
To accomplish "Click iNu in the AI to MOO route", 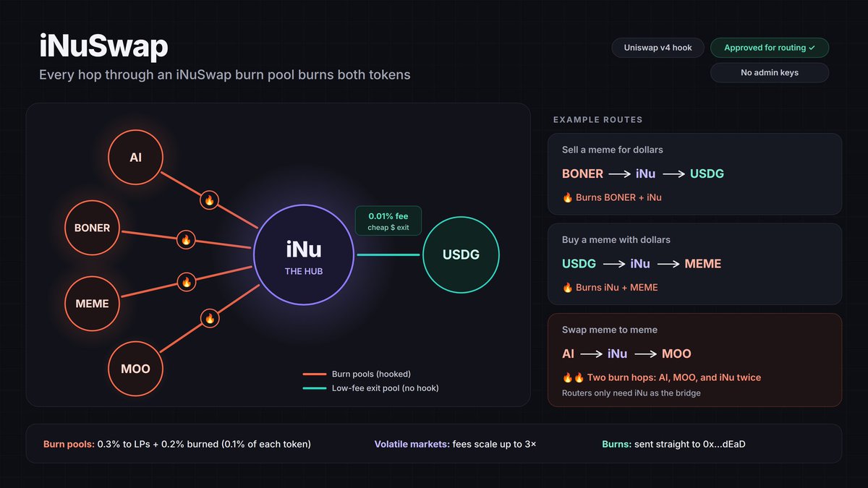I will [618, 354].
